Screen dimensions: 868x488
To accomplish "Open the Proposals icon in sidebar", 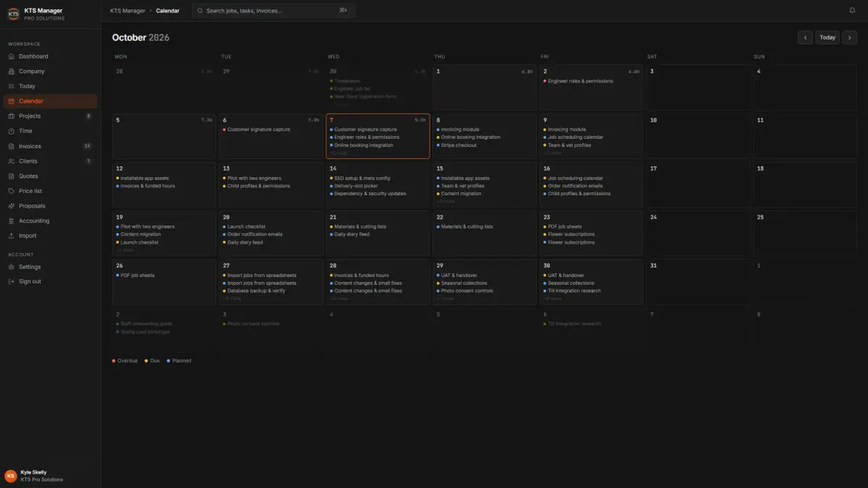I will pyautogui.click(x=12, y=206).
